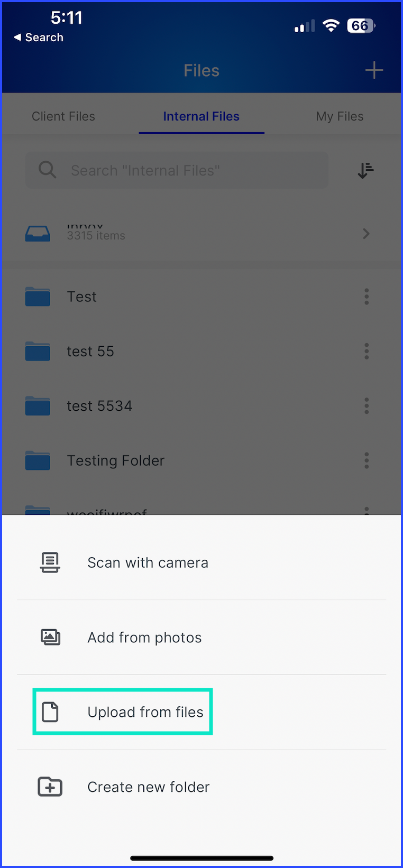Tap the scanner icon beside Scan with camera
The image size is (403, 868).
[50, 562]
